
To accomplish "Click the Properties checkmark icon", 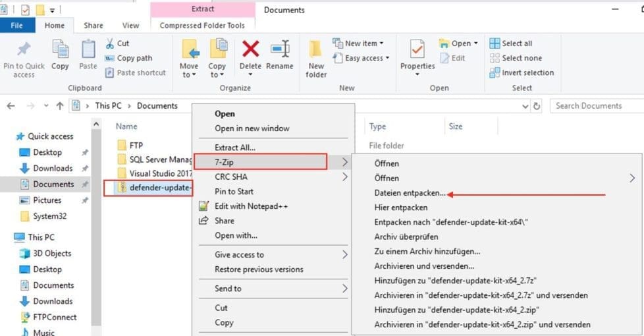I will 417,50.
